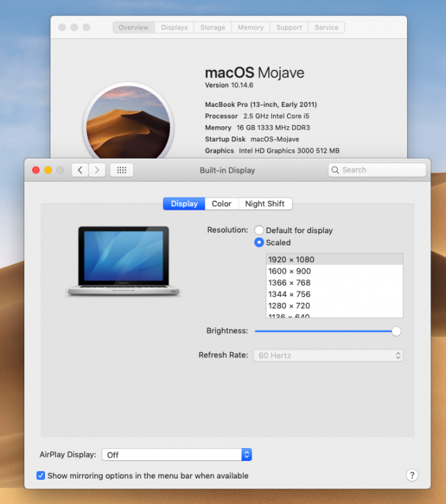The image size is (446, 504).
Task: Open Storage tab in About This Mac
Action: pos(213,28)
